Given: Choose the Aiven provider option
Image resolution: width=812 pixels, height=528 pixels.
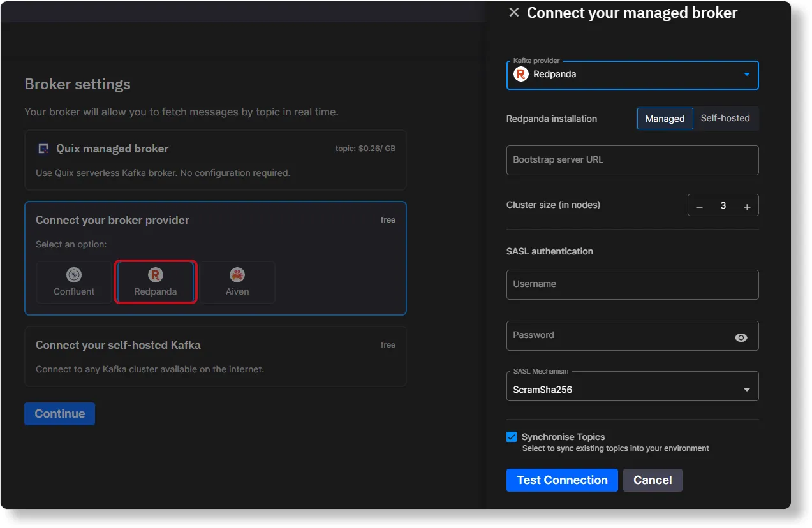Looking at the screenshot, I should pyautogui.click(x=237, y=282).
